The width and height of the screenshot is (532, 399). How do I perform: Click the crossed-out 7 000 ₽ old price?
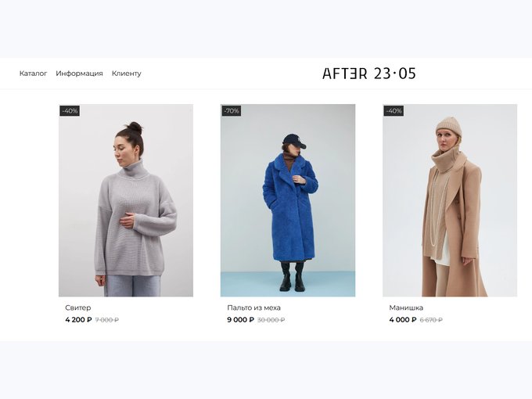pyautogui.click(x=107, y=320)
